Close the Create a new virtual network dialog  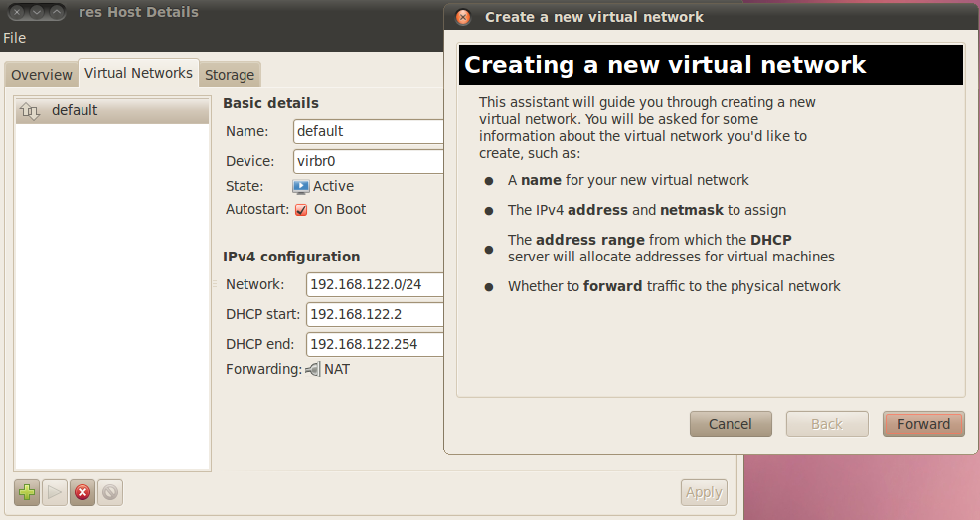pyautogui.click(x=462, y=17)
